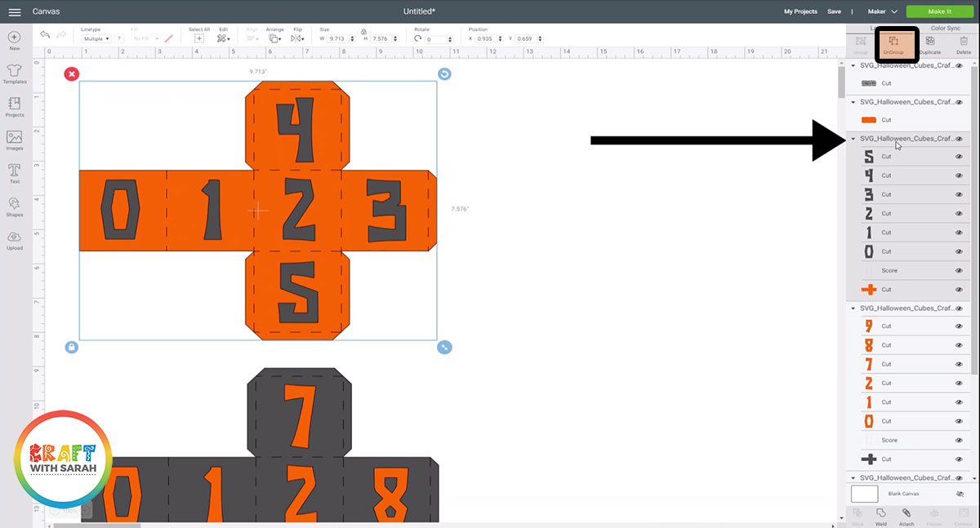The width and height of the screenshot is (980, 528).
Task: Click the Undo arrow
Action: point(44,35)
